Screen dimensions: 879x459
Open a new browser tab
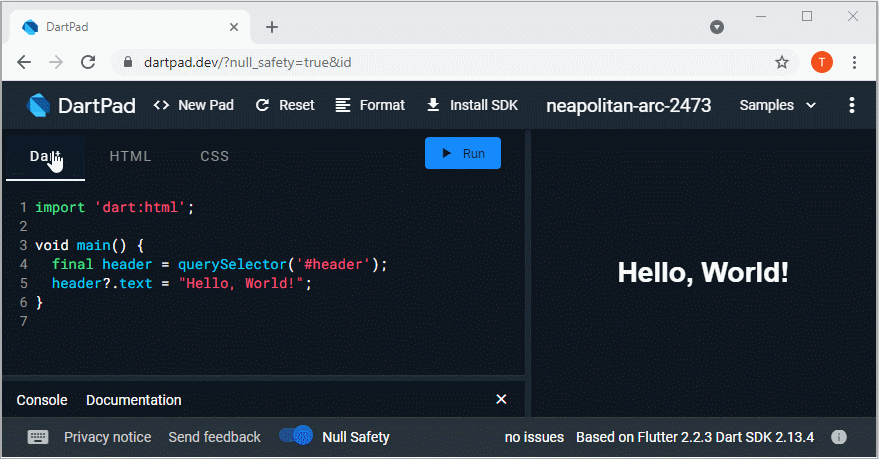click(x=272, y=27)
